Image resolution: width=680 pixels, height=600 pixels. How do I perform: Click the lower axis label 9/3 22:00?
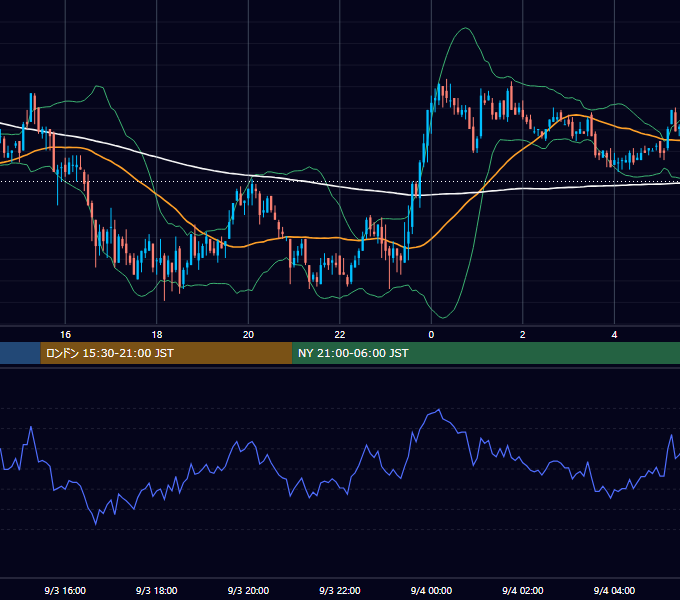tap(340, 590)
